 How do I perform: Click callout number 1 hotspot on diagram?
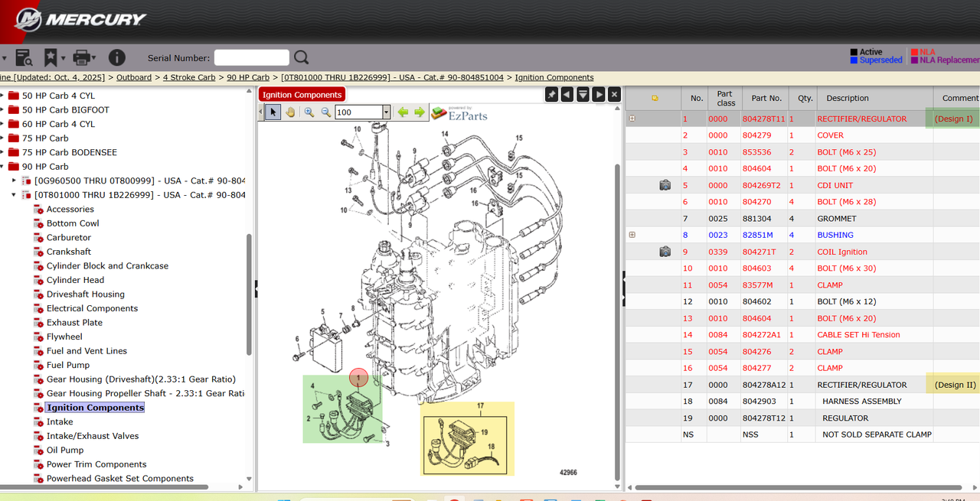(358, 377)
